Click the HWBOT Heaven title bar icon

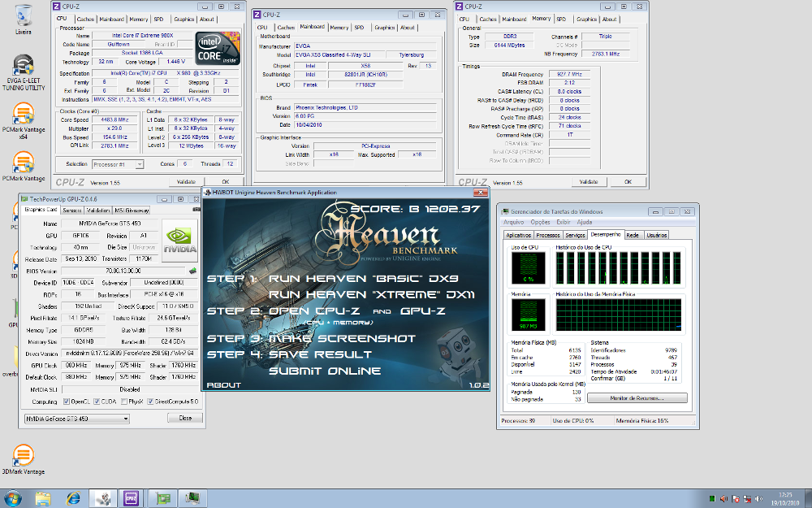(x=207, y=193)
